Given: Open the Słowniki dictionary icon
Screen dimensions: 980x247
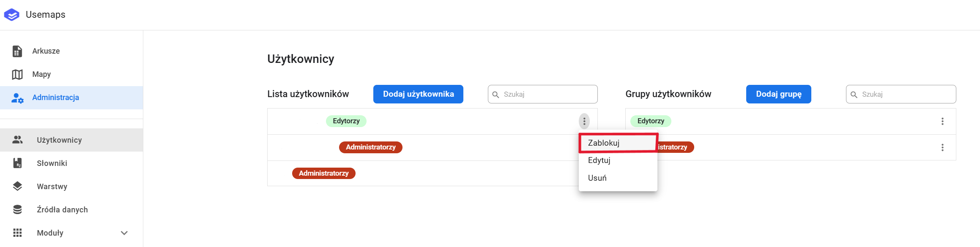Looking at the screenshot, I should coord(17,163).
